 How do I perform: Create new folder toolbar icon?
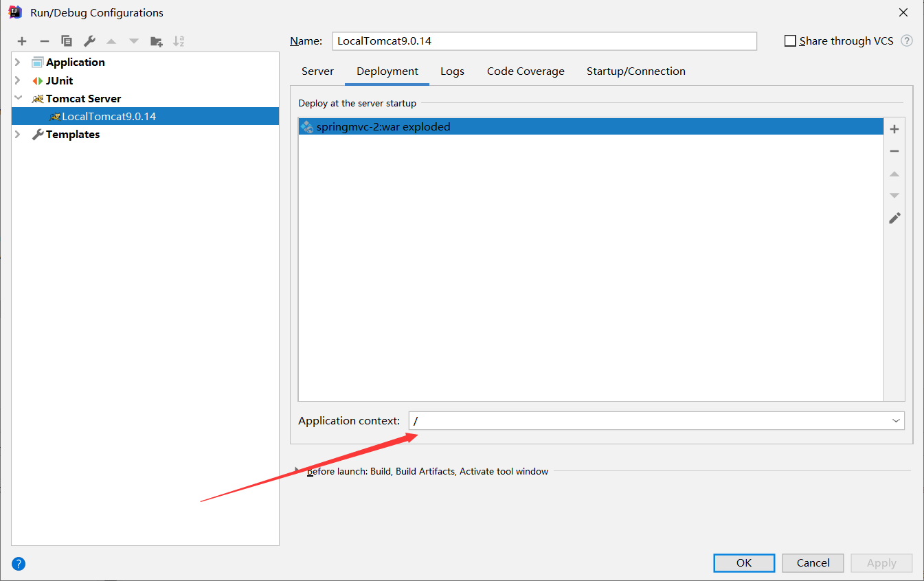157,41
